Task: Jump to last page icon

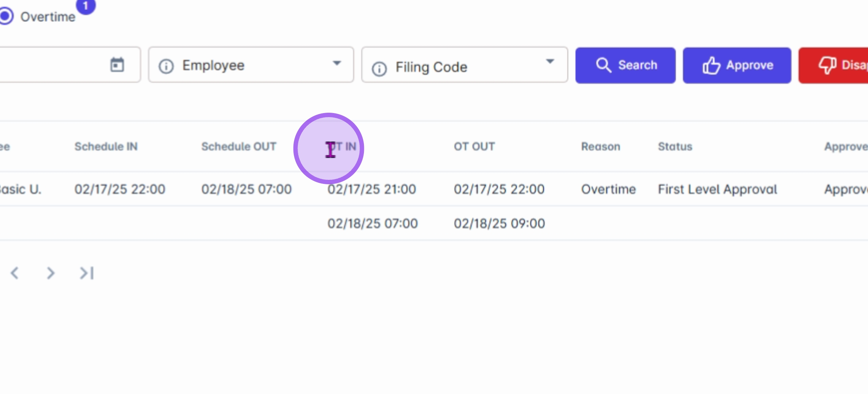Action: point(87,273)
